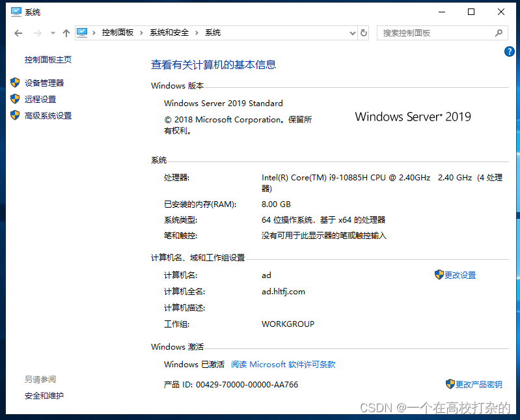Open help with the blue question icon
This screenshot has height=420, width=520.
point(510,51)
